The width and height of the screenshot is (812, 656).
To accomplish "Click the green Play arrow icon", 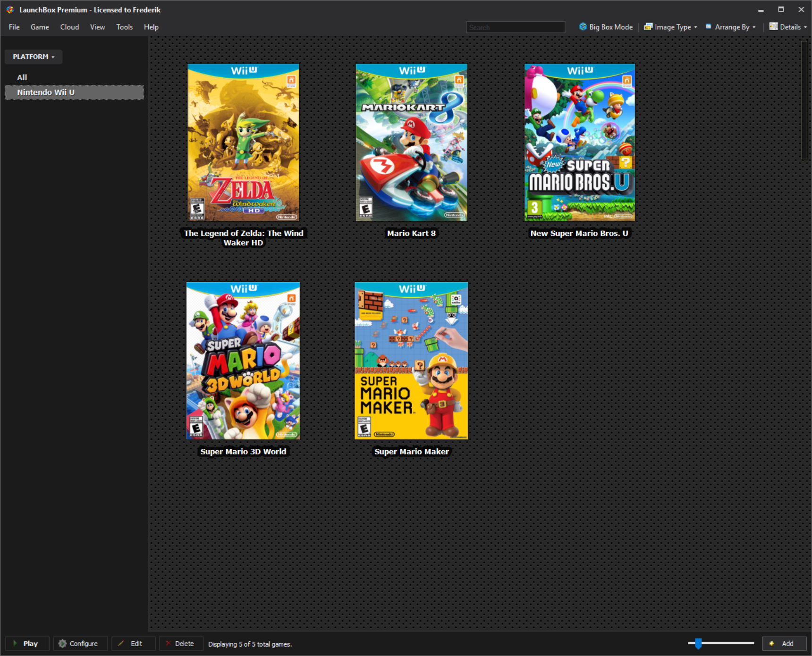I will [x=15, y=643].
